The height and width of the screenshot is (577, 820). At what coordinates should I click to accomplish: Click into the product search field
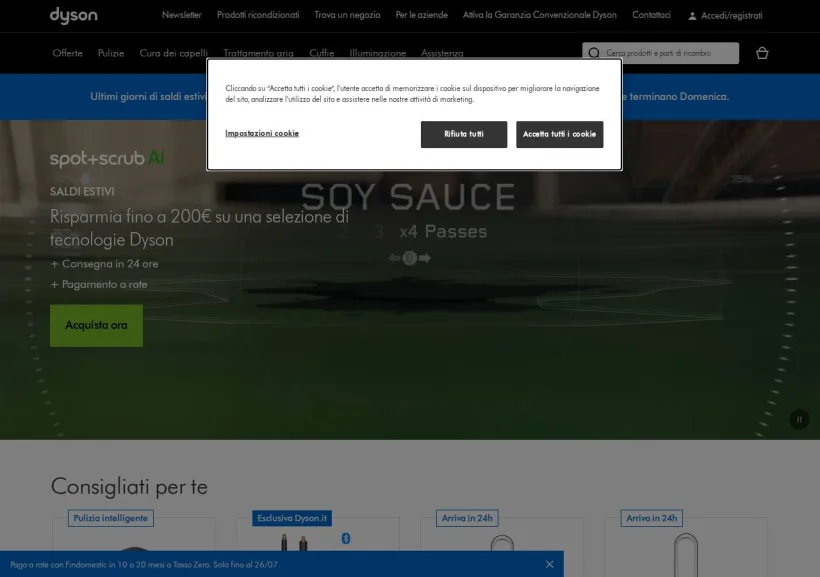(x=660, y=53)
